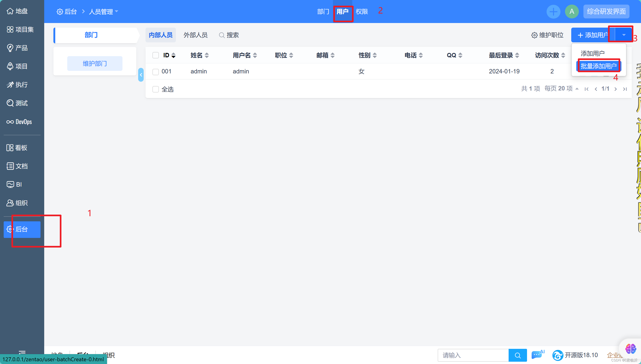Check the admin row 001 checkbox

(x=156, y=72)
